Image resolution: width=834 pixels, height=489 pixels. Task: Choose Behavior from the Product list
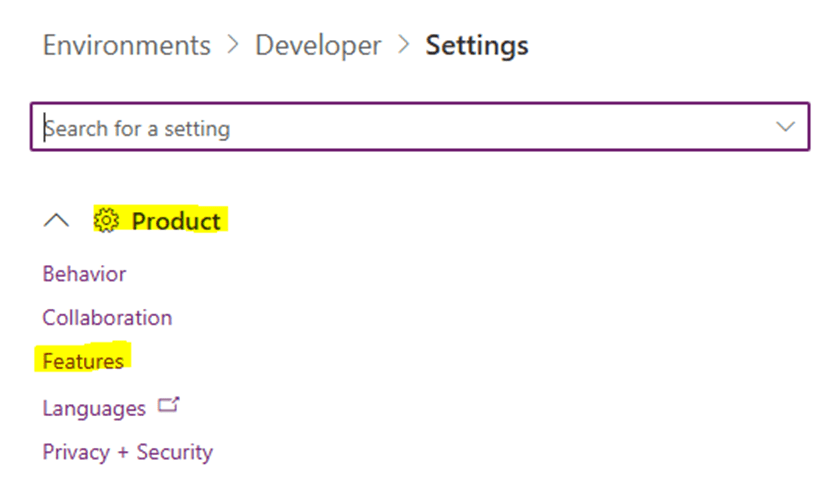[84, 274]
